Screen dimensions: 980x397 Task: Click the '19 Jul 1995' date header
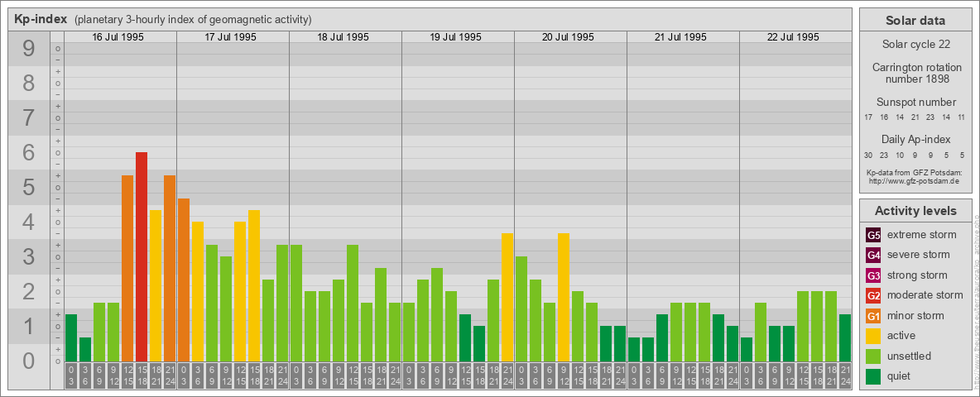pyautogui.click(x=455, y=37)
